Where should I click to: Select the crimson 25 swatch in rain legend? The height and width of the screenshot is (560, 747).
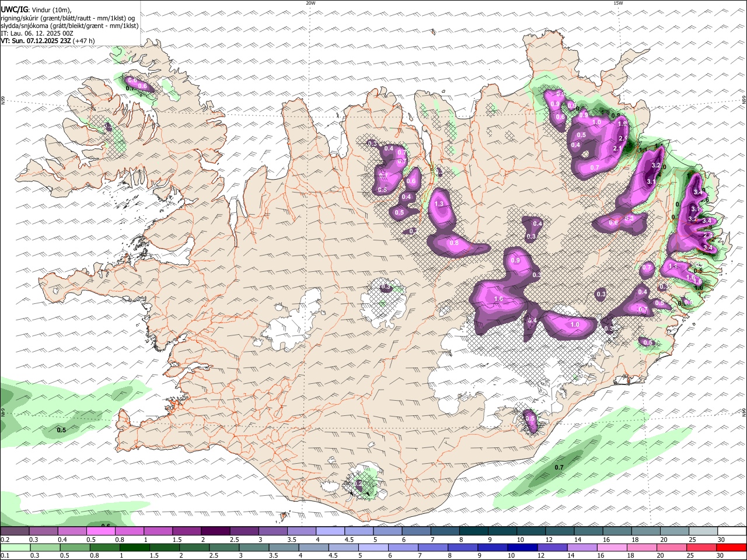point(701,547)
